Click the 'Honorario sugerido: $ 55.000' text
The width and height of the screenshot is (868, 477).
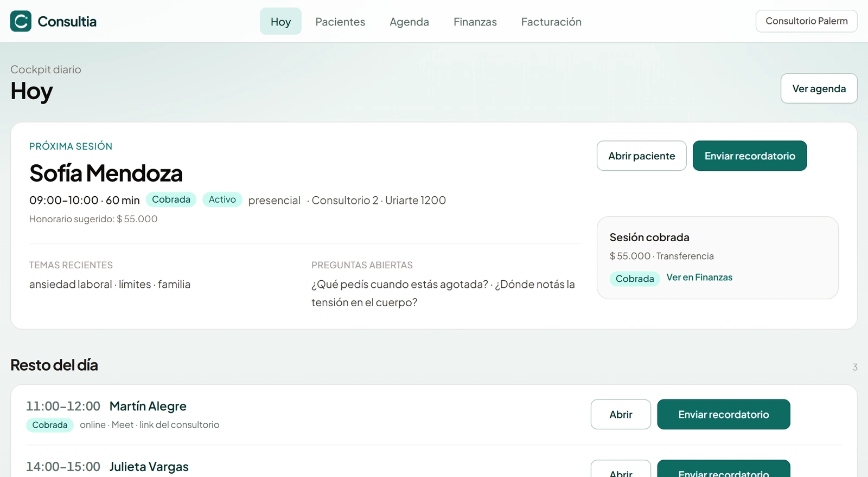pos(93,219)
